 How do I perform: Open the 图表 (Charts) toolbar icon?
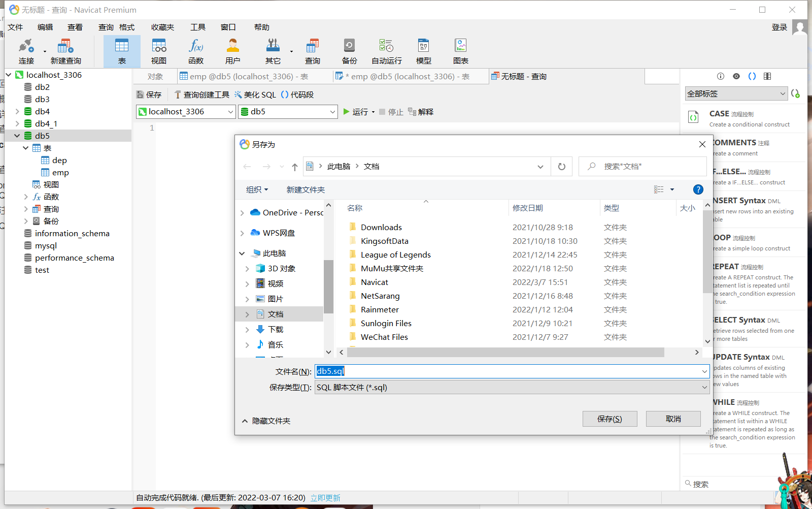461,51
